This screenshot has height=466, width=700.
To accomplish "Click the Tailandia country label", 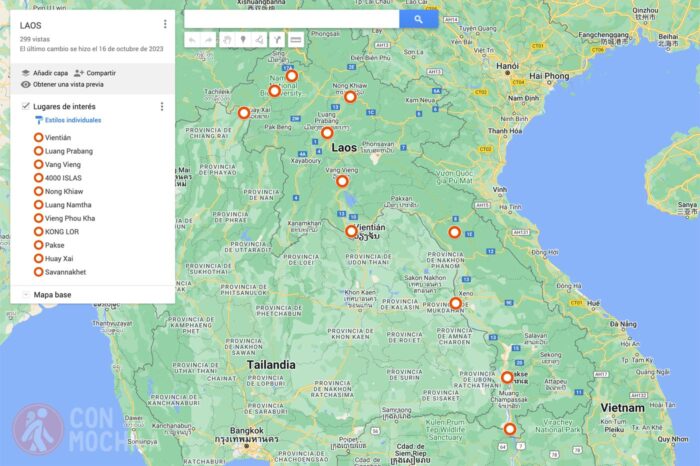I will click(271, 365).
